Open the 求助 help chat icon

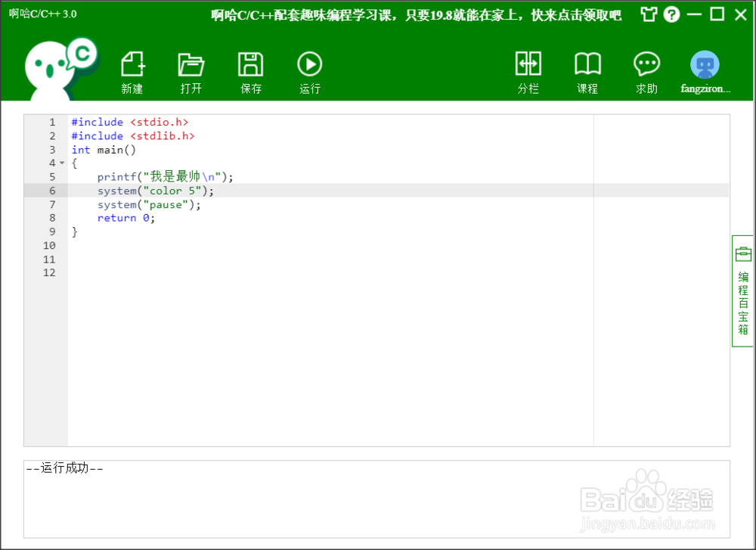click(x=646, y=73)
